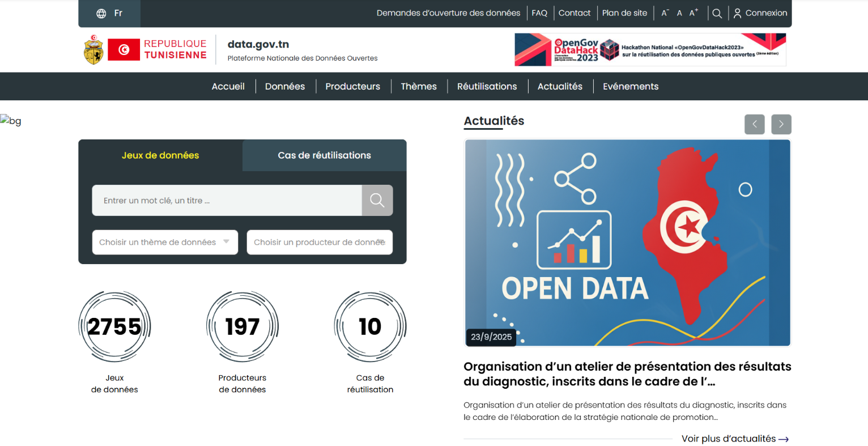Click the Tunisian coat of arms logo
This screenshot has height=446, width=868.
tap(93, 50)
